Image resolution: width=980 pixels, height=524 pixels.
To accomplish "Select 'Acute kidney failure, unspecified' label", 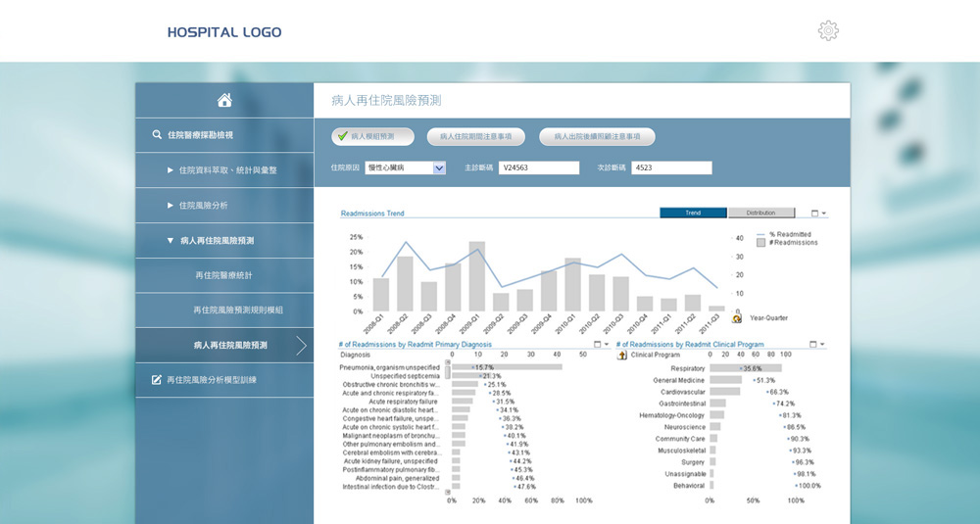I will [392, 461].
